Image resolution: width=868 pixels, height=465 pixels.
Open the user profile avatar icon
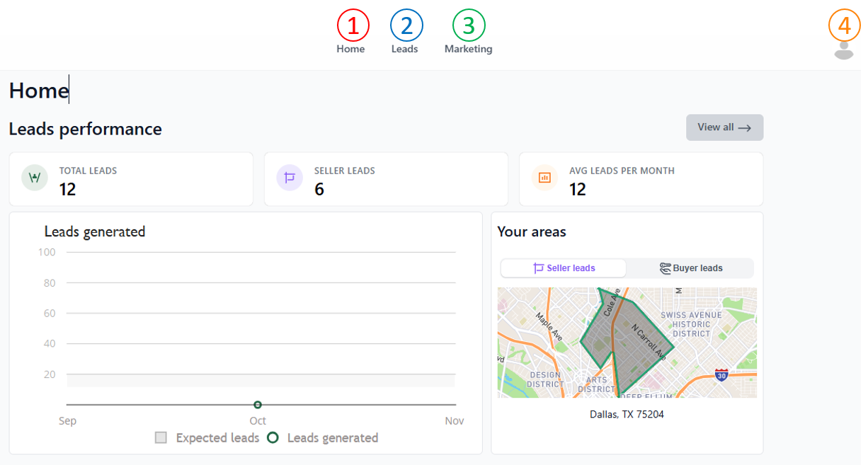click(x=843, y=50)
